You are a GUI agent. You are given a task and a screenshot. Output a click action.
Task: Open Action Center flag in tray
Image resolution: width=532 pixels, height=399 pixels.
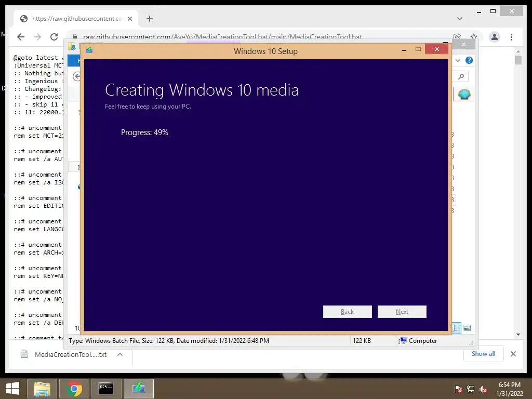pos(458,389)
